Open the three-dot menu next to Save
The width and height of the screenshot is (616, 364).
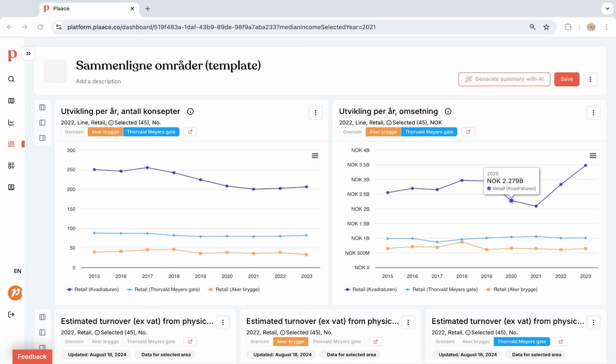coord(590,79)
